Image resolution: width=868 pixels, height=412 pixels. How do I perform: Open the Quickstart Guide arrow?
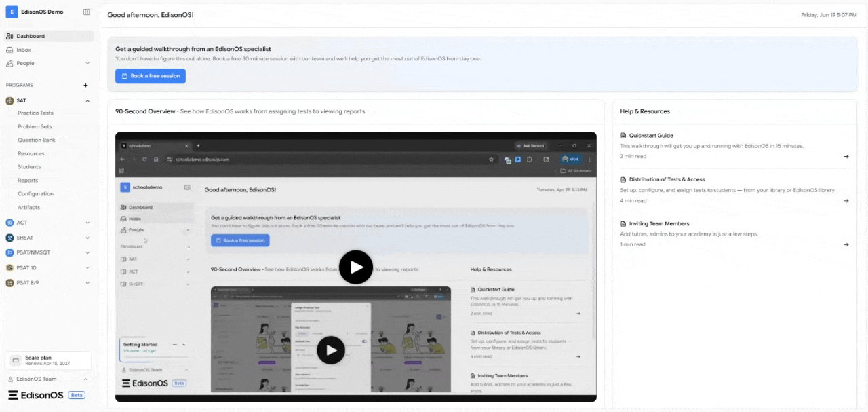(x=846, y=157)
